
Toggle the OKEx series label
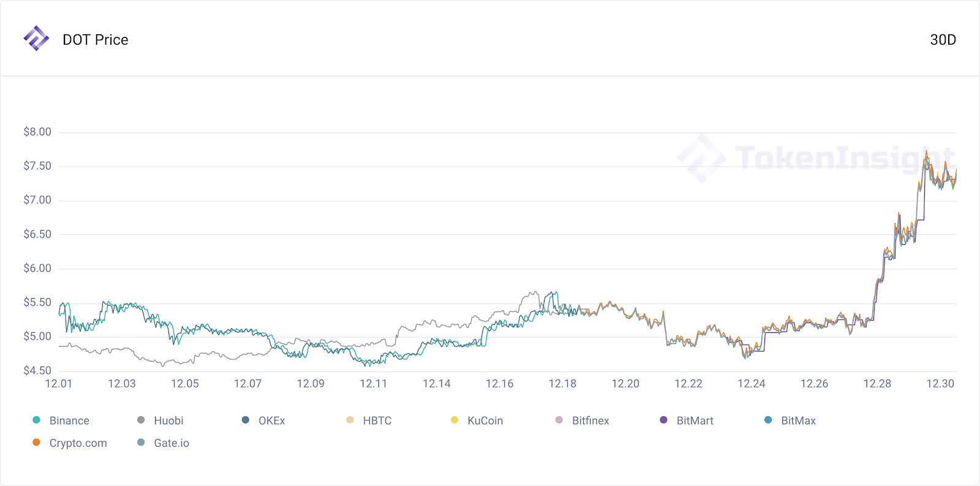(272, 421)
